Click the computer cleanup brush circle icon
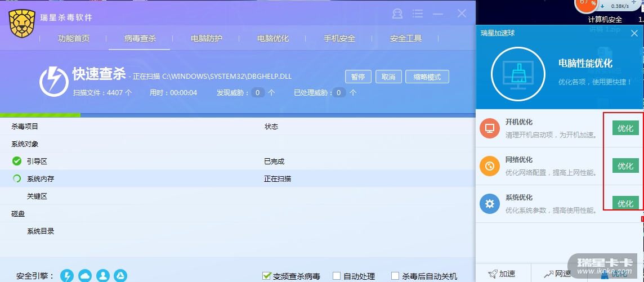The image size is (644, 282). (518, 75)
